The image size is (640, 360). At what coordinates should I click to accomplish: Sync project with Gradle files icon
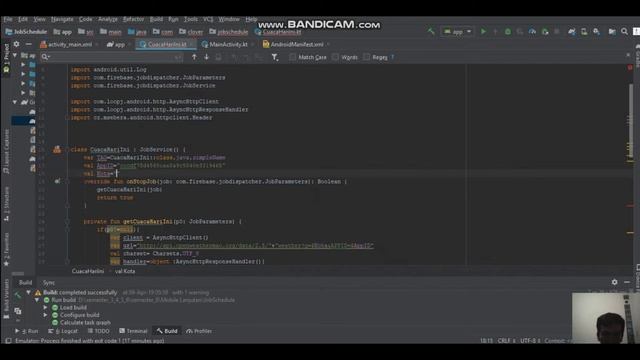[571, 31]
